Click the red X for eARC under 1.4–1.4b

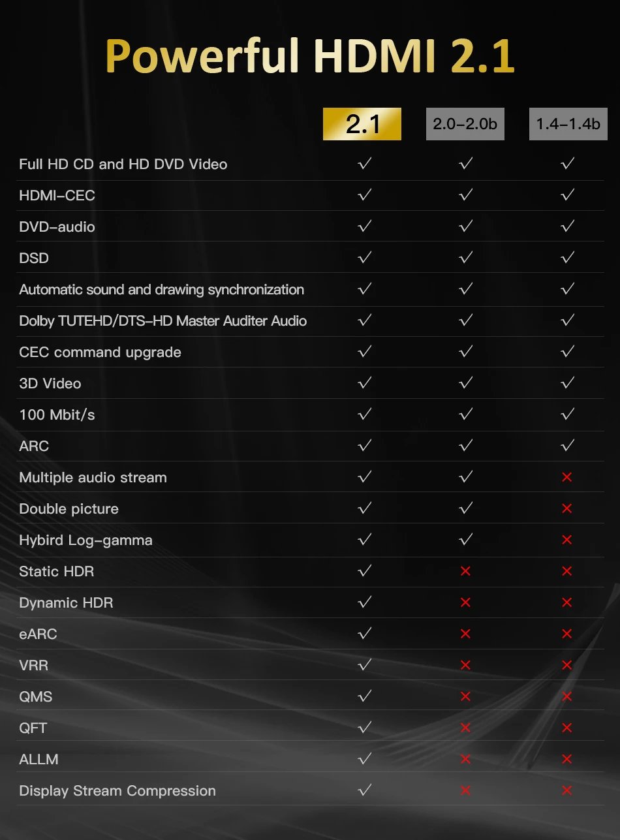coord(566,634)
